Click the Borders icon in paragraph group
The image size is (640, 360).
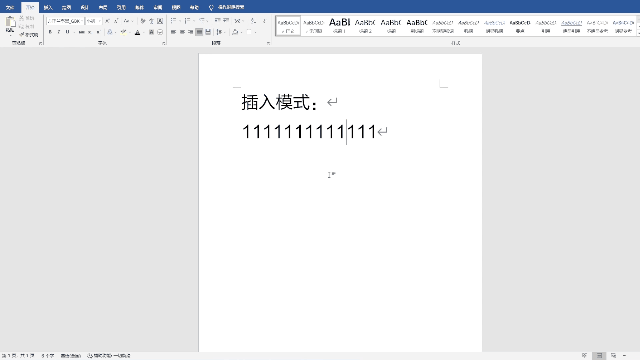point(249,32)
